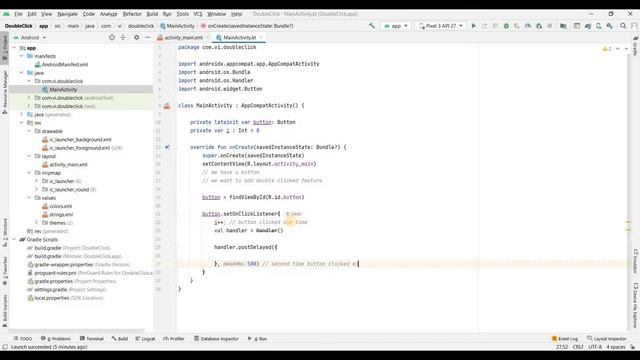Viewport: 640px width, 360px height.
Task: Expand the themes (2) node
Action: (x=36, y=223)
